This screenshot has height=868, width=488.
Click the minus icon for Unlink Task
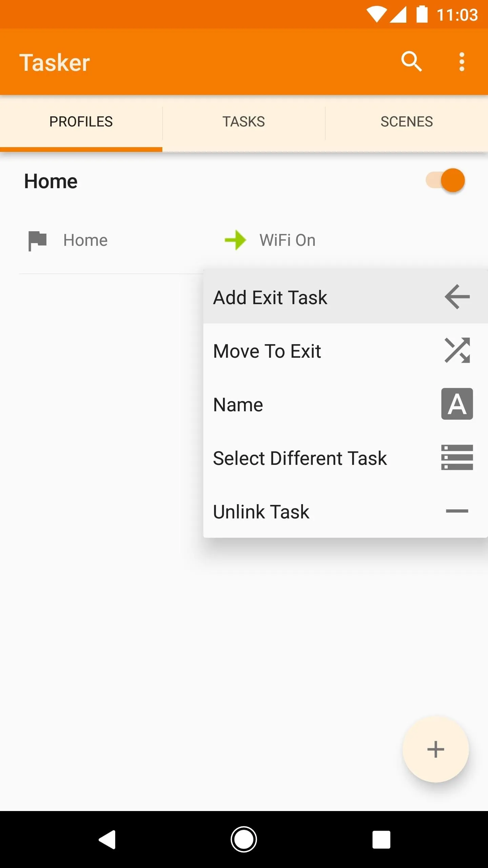click(457, 511)
